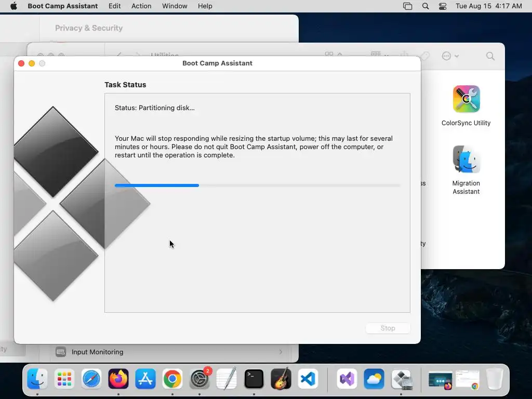The image size is (532, 399).
Task: Select Migration Assistant in Finder window
Action: 466,170
